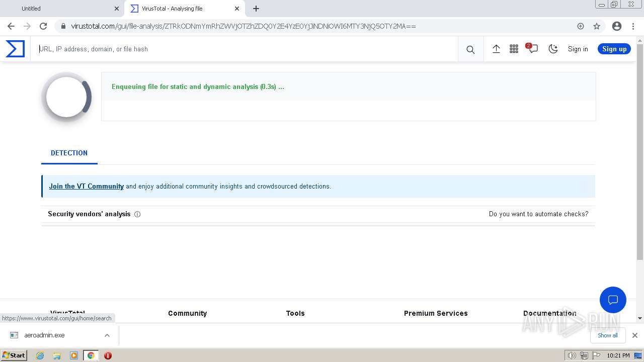Close the Untitled tab
644x362 pixels.
tap(117, 9)
